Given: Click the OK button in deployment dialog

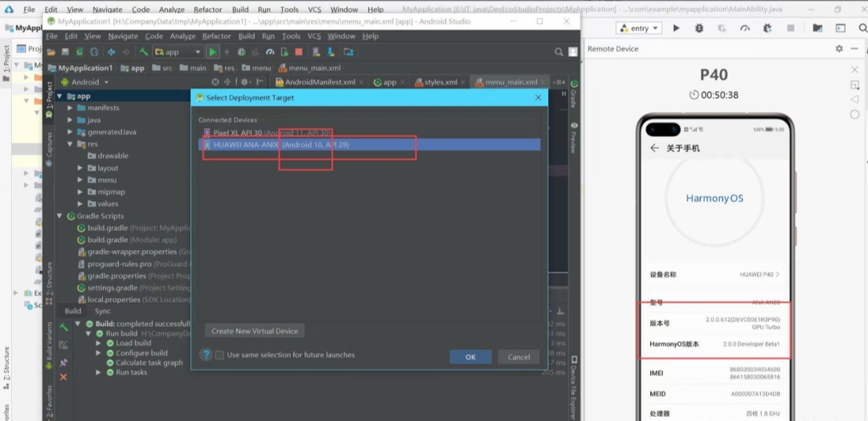Looking at the screenshot, I should 470,357.
